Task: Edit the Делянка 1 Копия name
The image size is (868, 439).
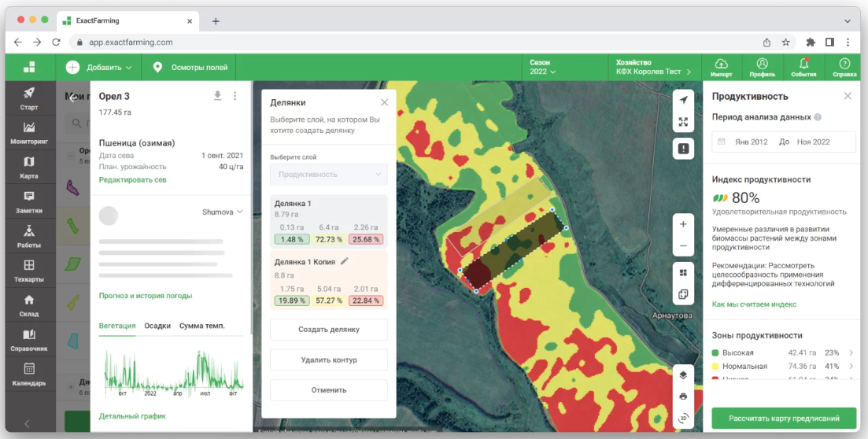Action: click(344, 261)
